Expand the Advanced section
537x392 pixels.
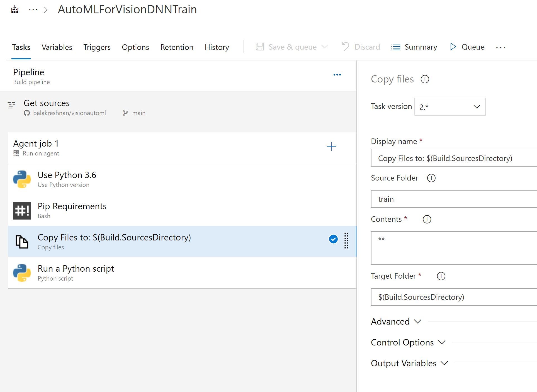click(396, 322)
